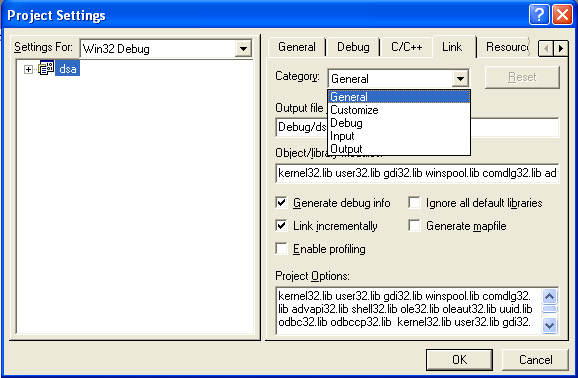Open the Settings For dropdown
This screenshot has height=378, width=578.
click(243, 49)
